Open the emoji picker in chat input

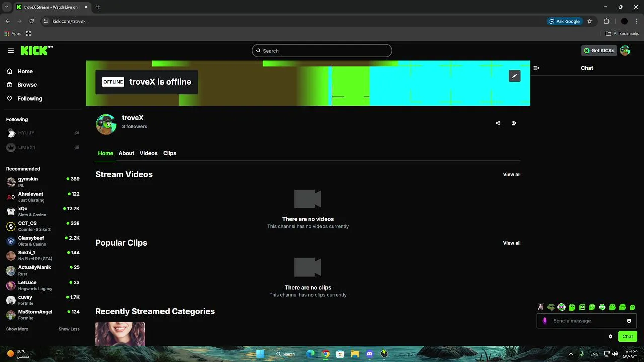[x=629, y=321]
